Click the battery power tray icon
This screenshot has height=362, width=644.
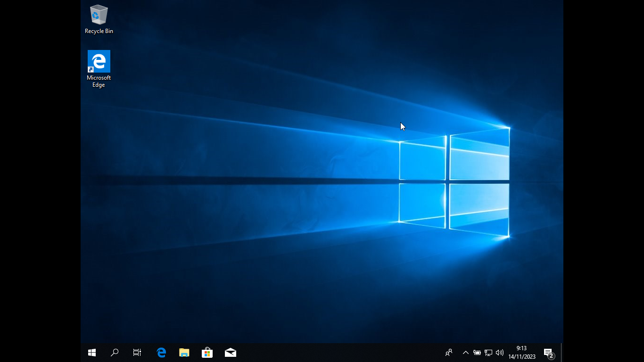click(x=477, y=353)
